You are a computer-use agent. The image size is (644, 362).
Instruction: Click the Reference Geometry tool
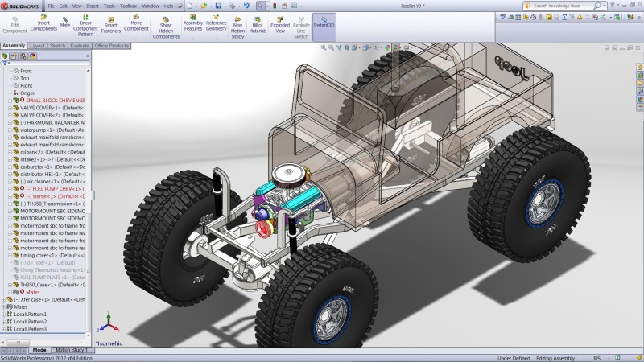[x=216, y=23]
